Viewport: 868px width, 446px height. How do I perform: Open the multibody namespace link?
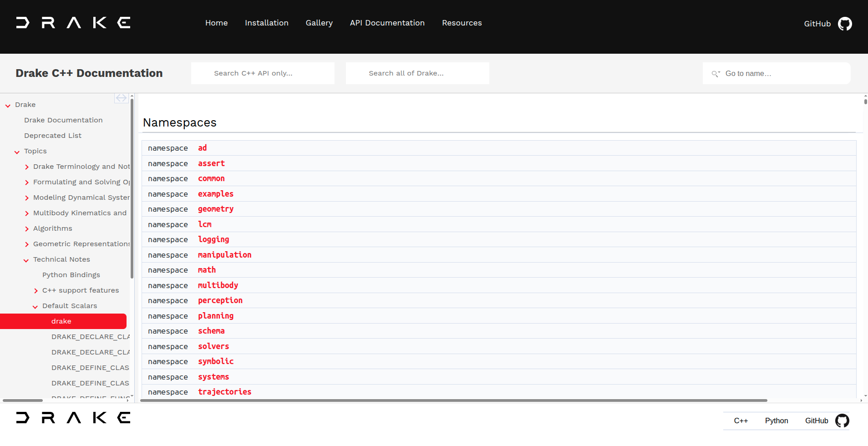coord(218,285)
